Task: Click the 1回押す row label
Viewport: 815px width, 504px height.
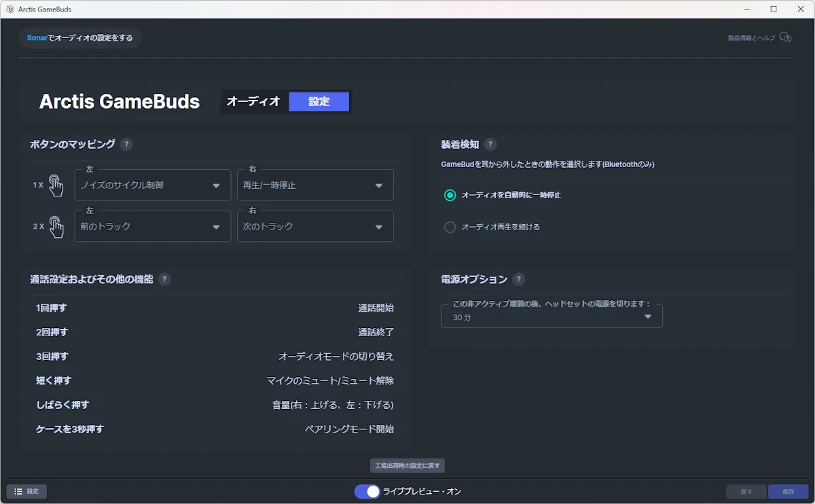Action: pos(52,308)
